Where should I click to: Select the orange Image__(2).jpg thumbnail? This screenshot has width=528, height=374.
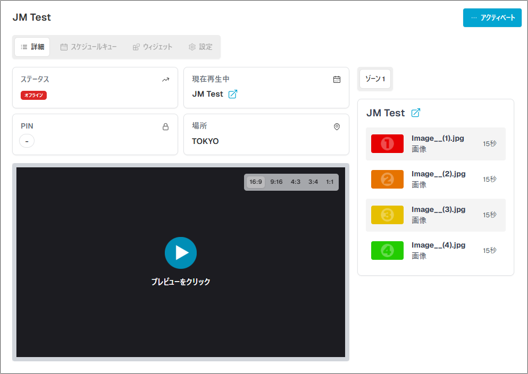pyautogui.click(x=387, y=179)
